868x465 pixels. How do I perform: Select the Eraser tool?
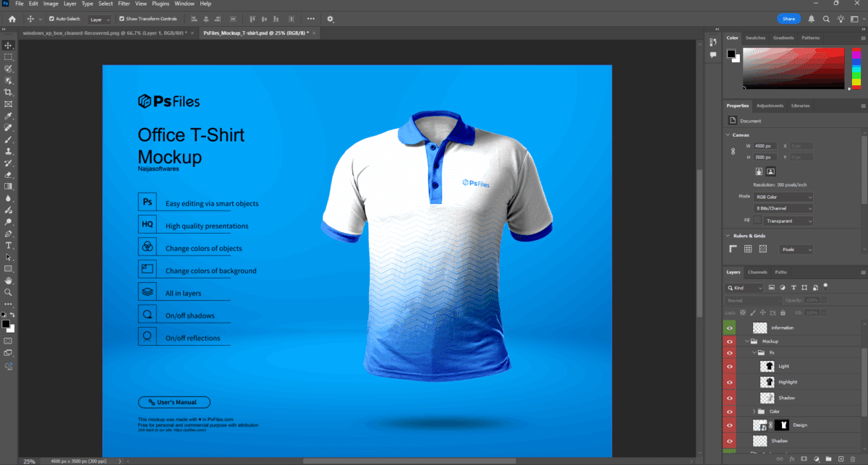coord(8,174)
